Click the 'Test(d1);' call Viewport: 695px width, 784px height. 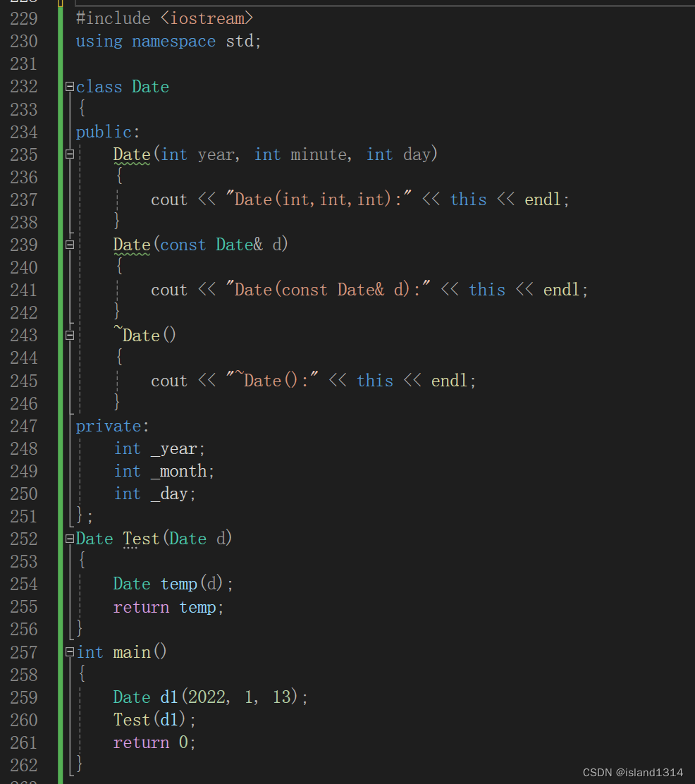[154, 720]
